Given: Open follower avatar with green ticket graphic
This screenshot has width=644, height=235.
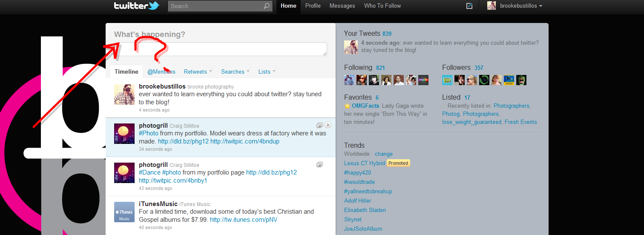Looking at the screenshot, I should [447, 80].
